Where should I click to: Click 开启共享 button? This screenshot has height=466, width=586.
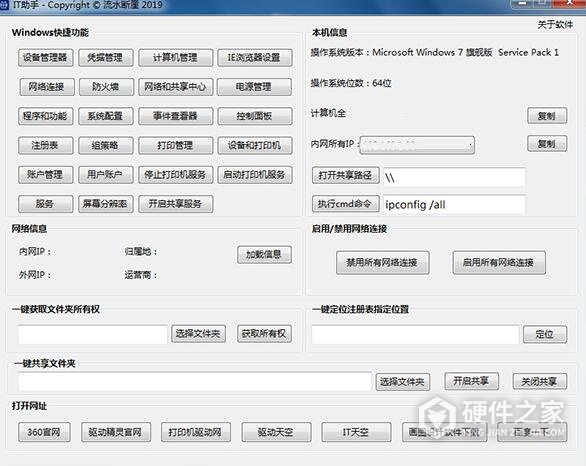pos(471,381)
